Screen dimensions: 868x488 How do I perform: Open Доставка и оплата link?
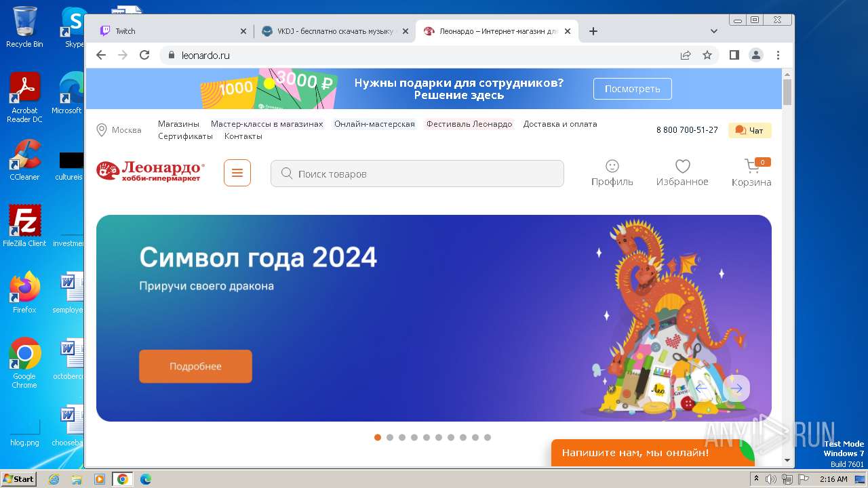click(560, 124)
